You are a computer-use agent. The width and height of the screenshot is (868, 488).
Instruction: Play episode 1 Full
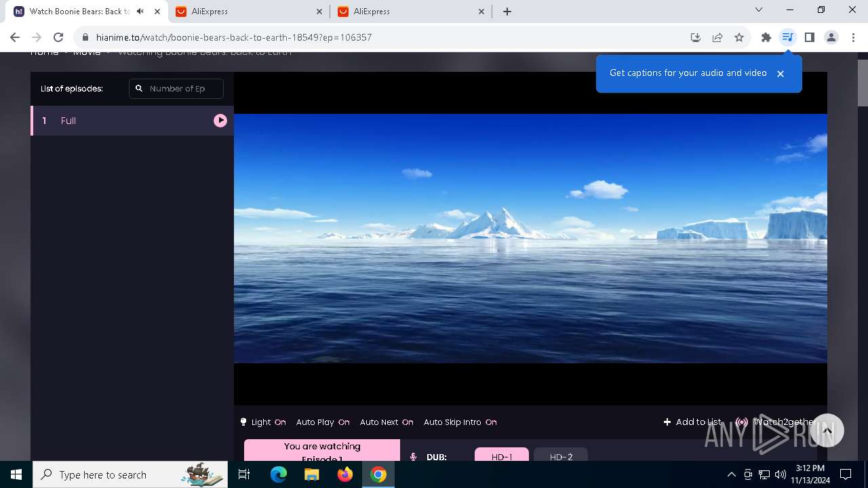220,120
